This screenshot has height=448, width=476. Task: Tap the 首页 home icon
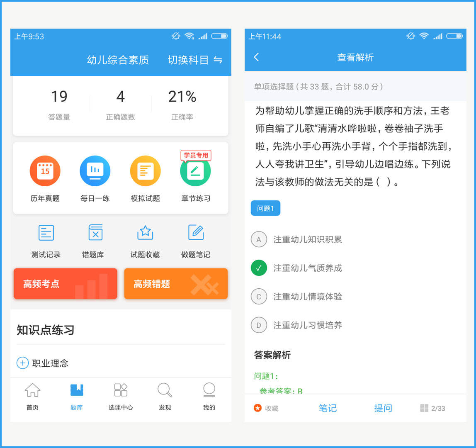coord(32,390)
